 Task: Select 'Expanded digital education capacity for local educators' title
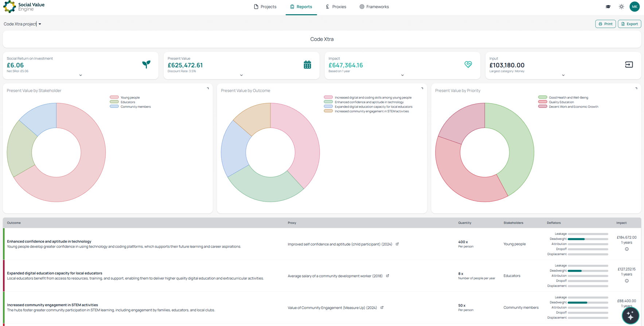coord(55,273)
